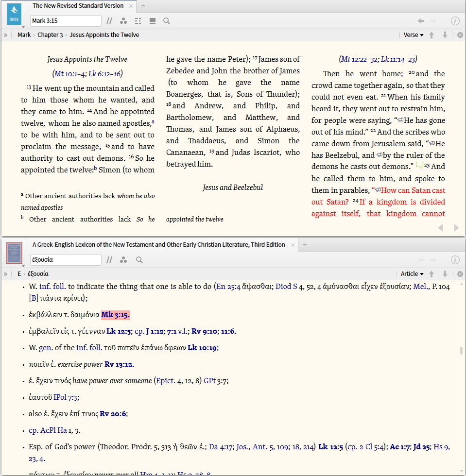The width and height of the screenshot is (466, 476).
Task: Add new tab in lexicon panel
Action: (305, 245)
